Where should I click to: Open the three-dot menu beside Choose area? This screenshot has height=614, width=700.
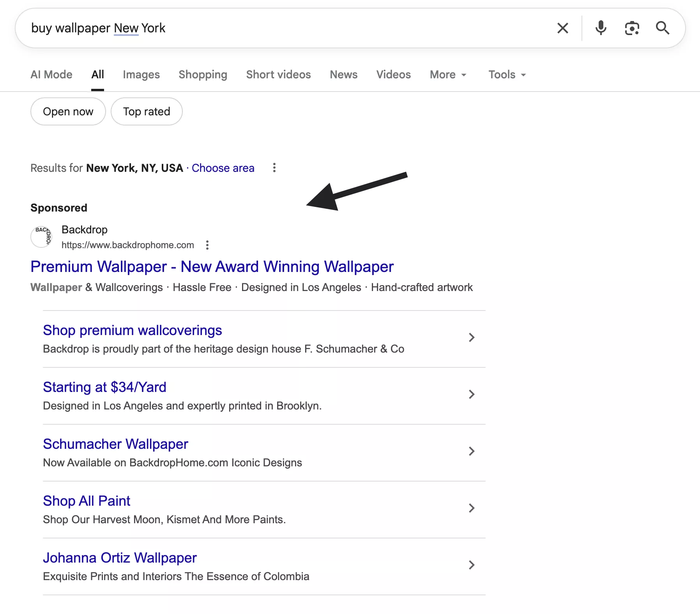point(275,168)
